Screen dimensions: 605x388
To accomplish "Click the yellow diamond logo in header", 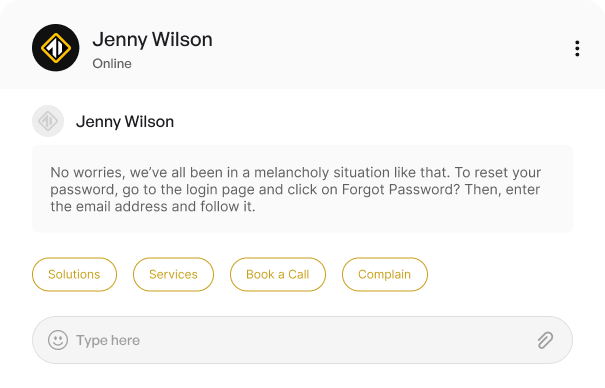I will [56, 48].
